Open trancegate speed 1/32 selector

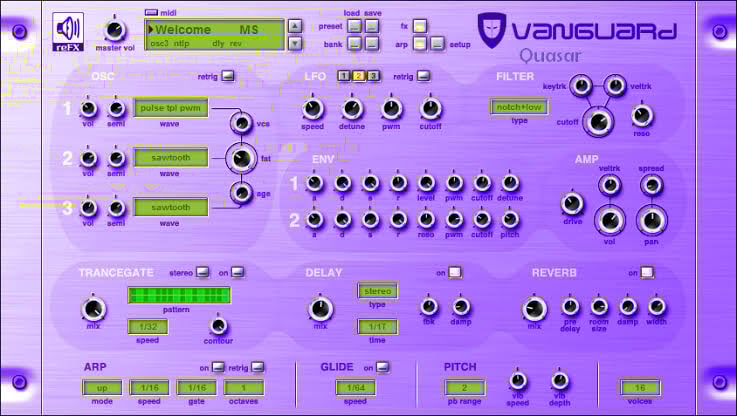tap(148, 327)
